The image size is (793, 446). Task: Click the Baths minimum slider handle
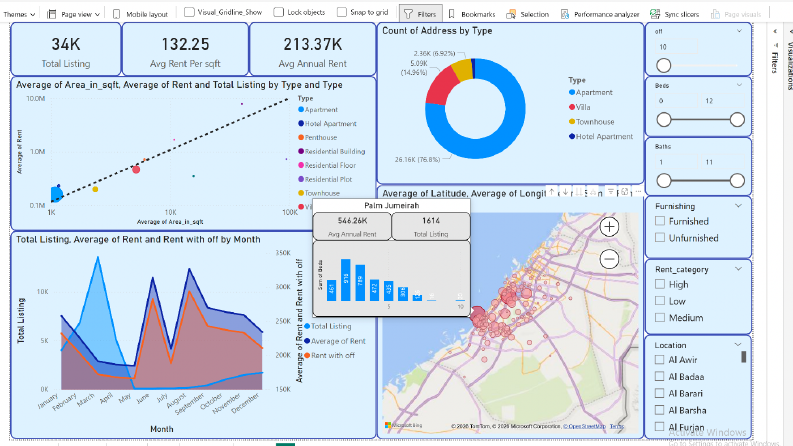coord(664,181)
